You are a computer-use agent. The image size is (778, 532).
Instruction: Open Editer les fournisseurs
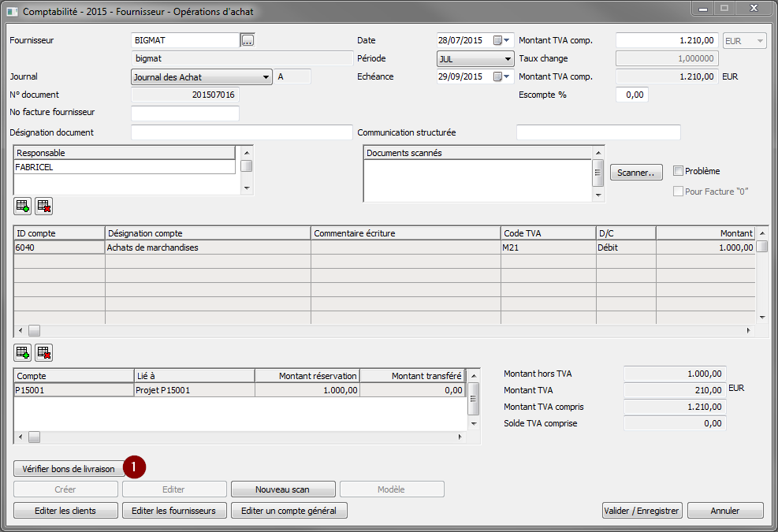coord(174,511)
